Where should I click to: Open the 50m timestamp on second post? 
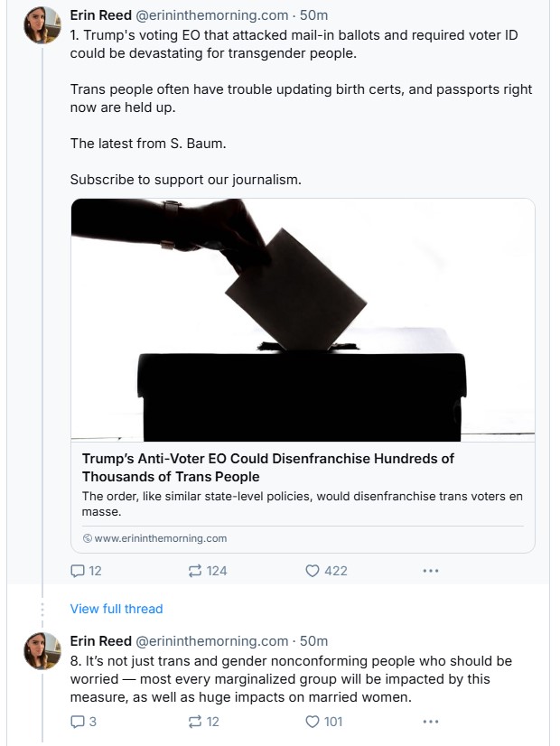click(x=314, y=641)
